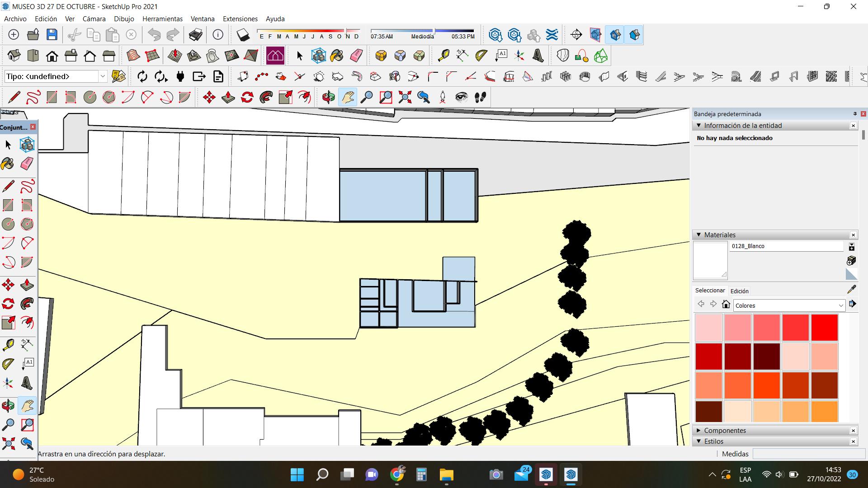Toggle the X-ray face style
Screen dimensions: 868x488
tap(595, 35)
